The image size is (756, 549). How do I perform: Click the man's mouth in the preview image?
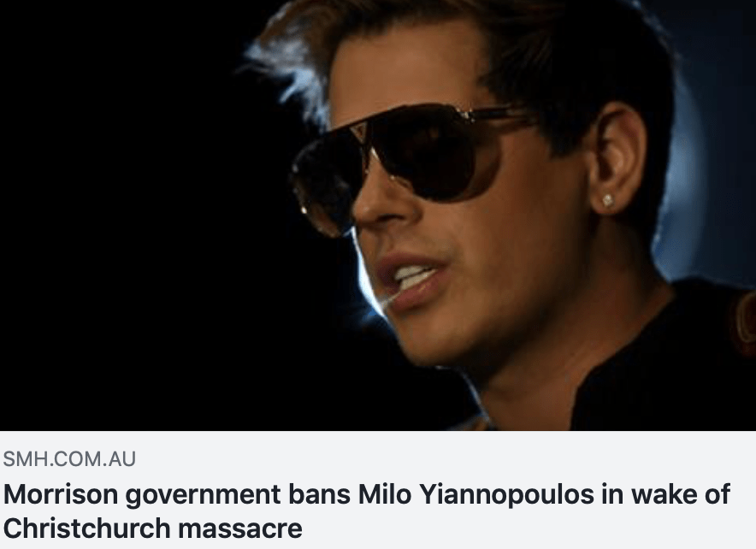(x=410, y=281)
